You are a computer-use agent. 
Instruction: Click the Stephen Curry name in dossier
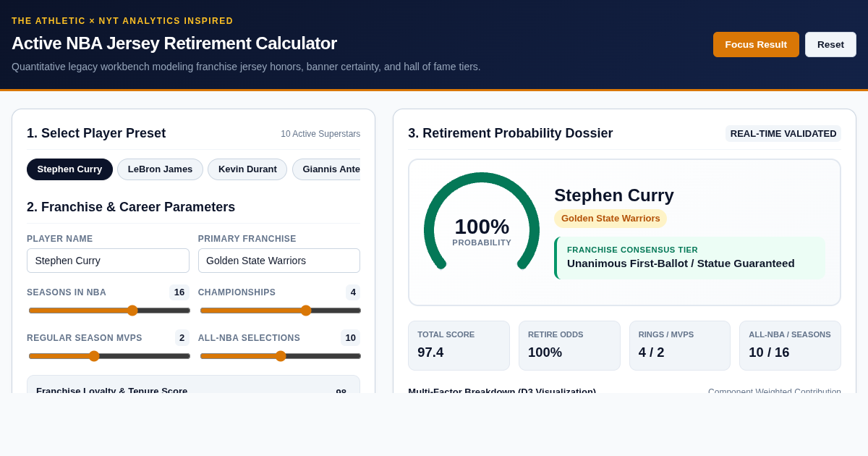pos(614,195)
